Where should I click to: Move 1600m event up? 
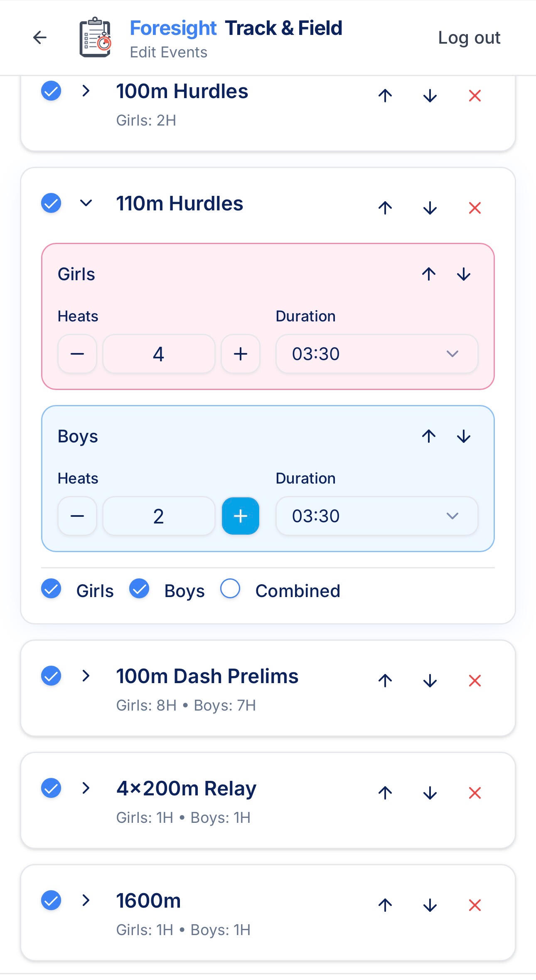[385, 905]
